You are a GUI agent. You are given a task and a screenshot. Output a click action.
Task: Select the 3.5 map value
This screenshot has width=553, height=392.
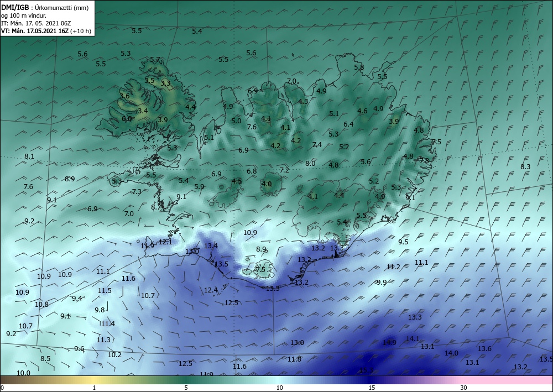coord(149,80)
